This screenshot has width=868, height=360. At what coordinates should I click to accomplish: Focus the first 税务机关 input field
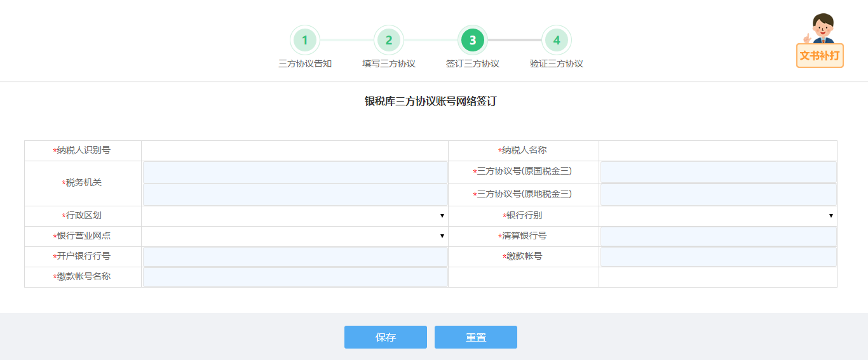click(x=295, y=172)
